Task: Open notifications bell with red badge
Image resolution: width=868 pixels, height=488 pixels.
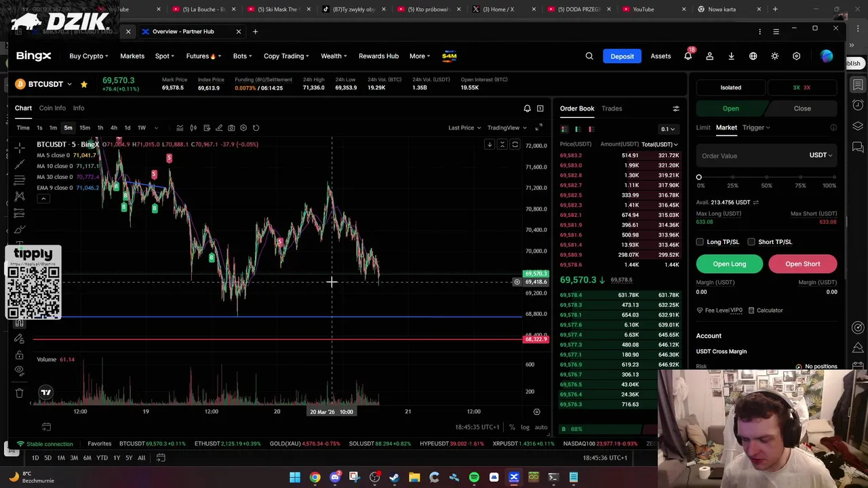Action: tap(688, 56)
